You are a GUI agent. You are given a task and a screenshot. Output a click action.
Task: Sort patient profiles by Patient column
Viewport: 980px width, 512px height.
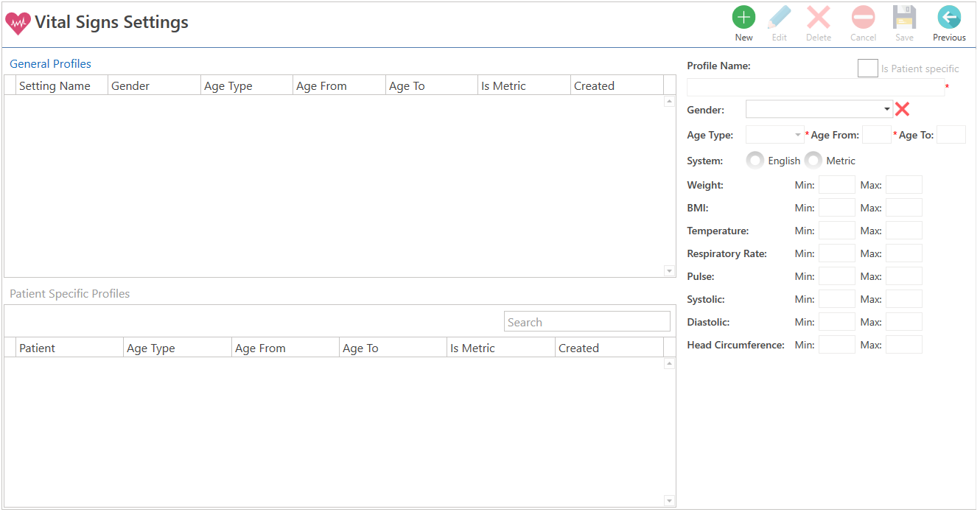click(69, 348)
